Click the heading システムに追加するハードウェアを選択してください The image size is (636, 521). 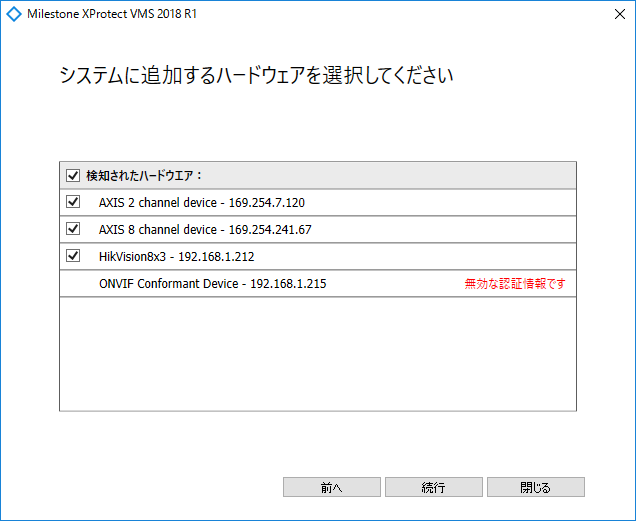coord(256,75)
